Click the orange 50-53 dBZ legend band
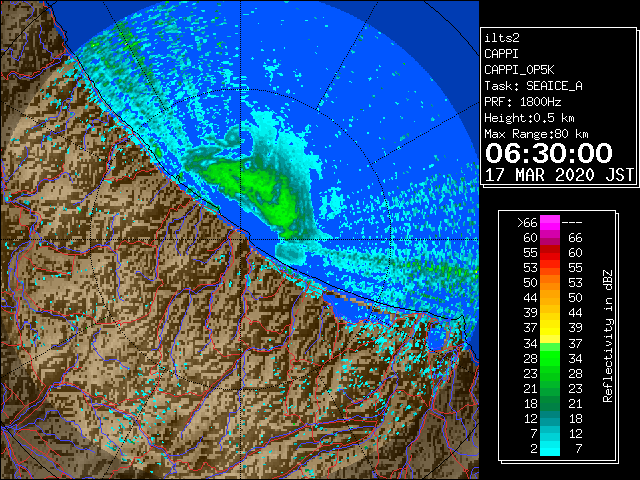 click(x=550, y=283)
